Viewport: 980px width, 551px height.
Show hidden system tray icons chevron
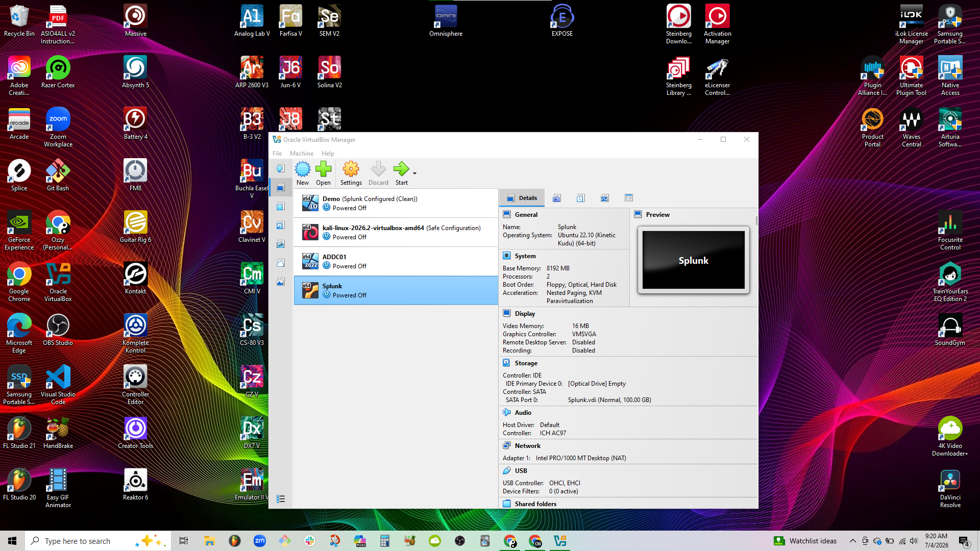[x=853, y=541]
